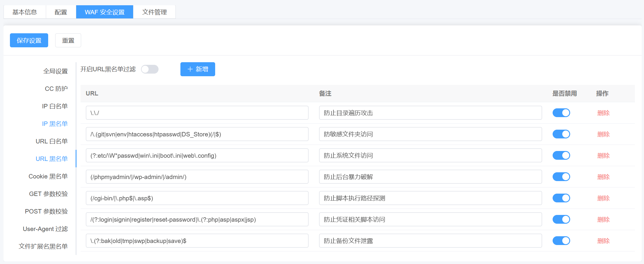Click the 保存设置 button
The width and height of the screenshot is (644, 264).
29,40
